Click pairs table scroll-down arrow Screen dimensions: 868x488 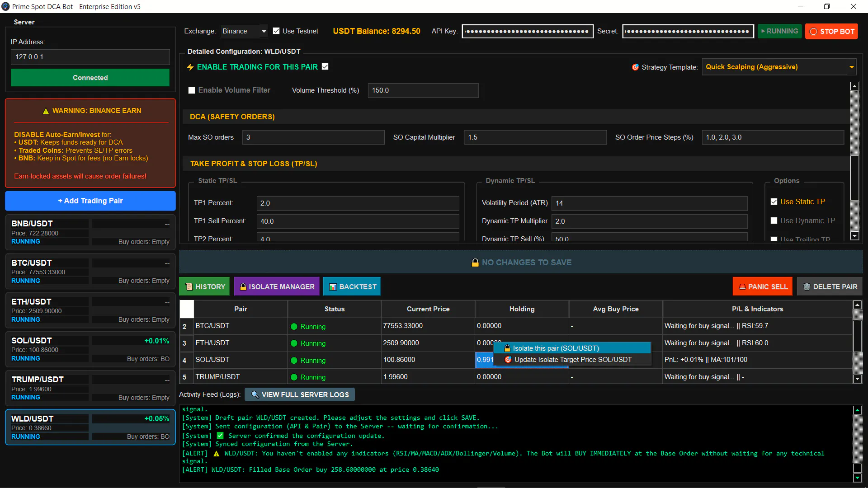[857, 379]
